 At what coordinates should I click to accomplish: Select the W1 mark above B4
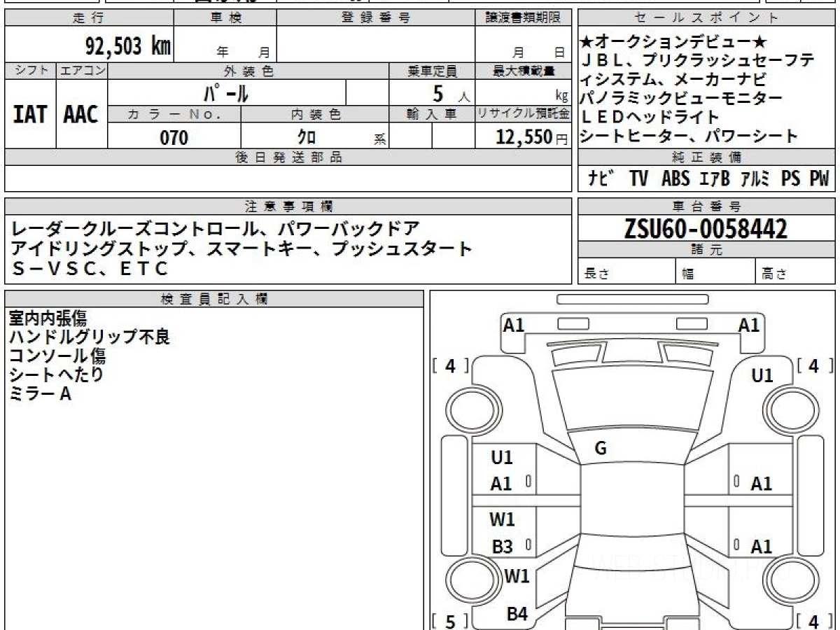517,577
